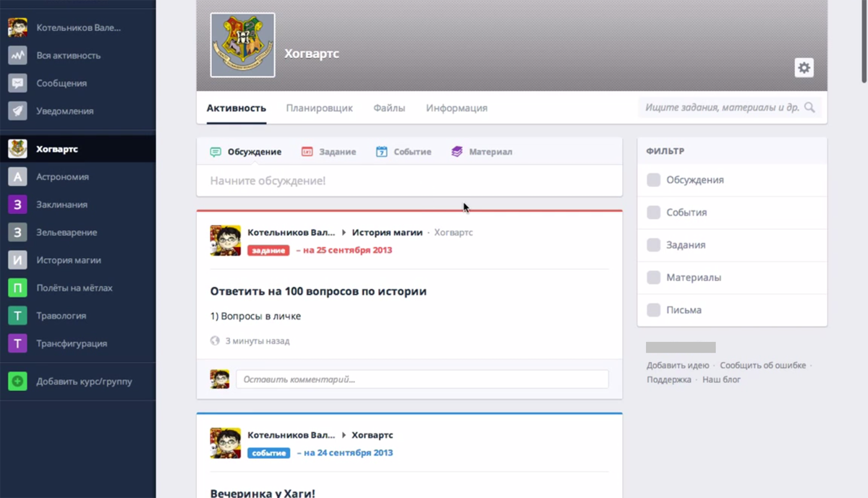Click the Вся активность sidebar icon
This screenshot has width=868, height=498.
tap(17, 56)
